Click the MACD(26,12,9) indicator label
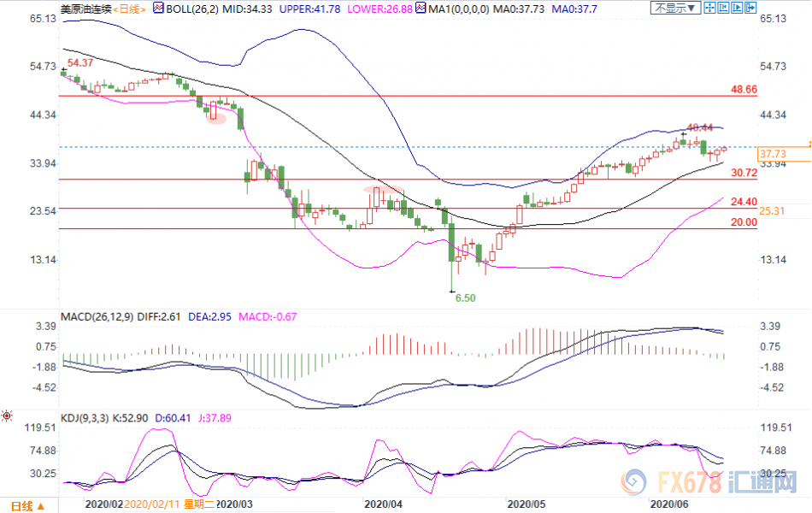This screenshot has height=513, width=812. coord(97,316)
